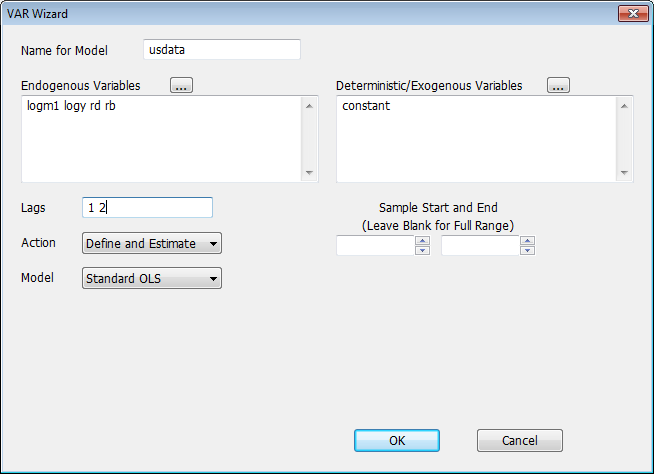Open the Model dropdown
Viewport: 654px width, 474px height.
tap(151, 278)
